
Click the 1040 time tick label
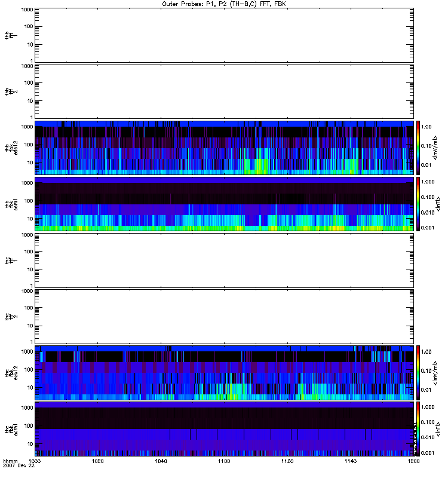[x=161, y=462]
